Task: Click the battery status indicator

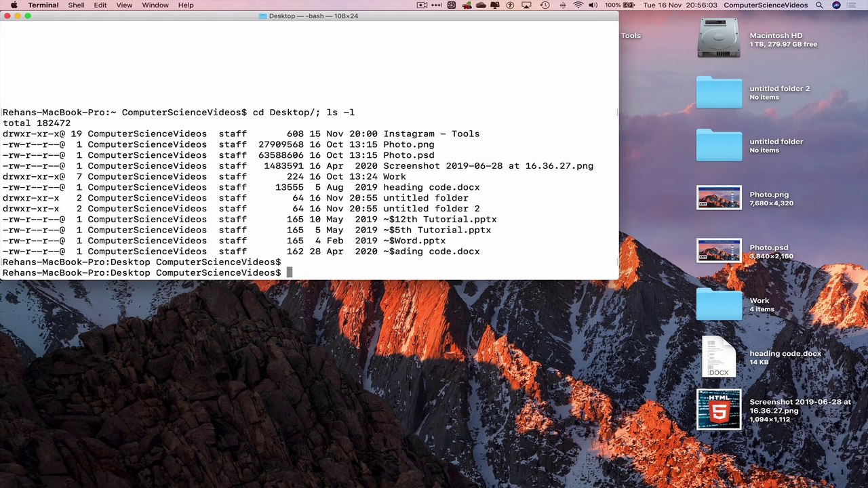Action: [620, 5]
